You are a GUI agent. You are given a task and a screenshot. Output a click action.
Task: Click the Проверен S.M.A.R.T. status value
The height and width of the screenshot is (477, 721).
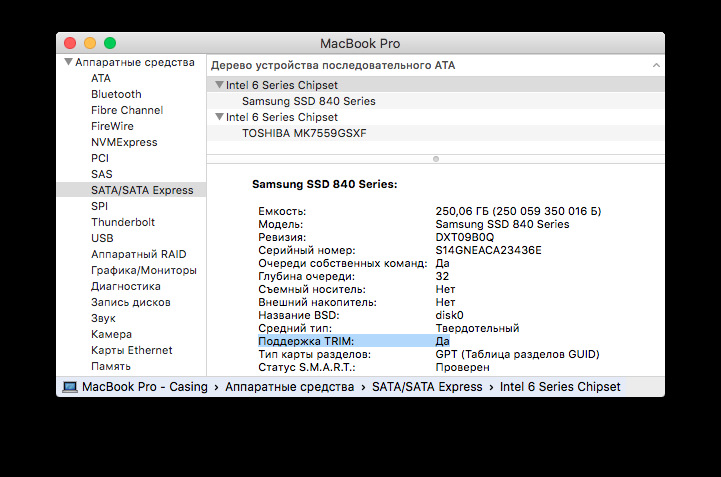[462, 367]
